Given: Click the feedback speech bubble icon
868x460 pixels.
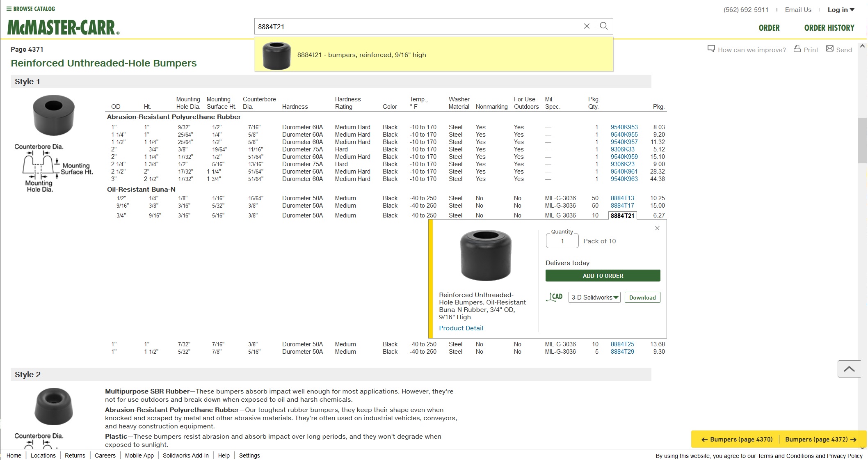Looking at the screenshot, I should click(x=711, y=49).
